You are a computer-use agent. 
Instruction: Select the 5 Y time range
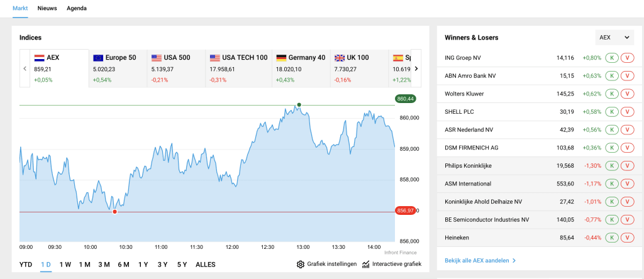click(x=182, y=265)
